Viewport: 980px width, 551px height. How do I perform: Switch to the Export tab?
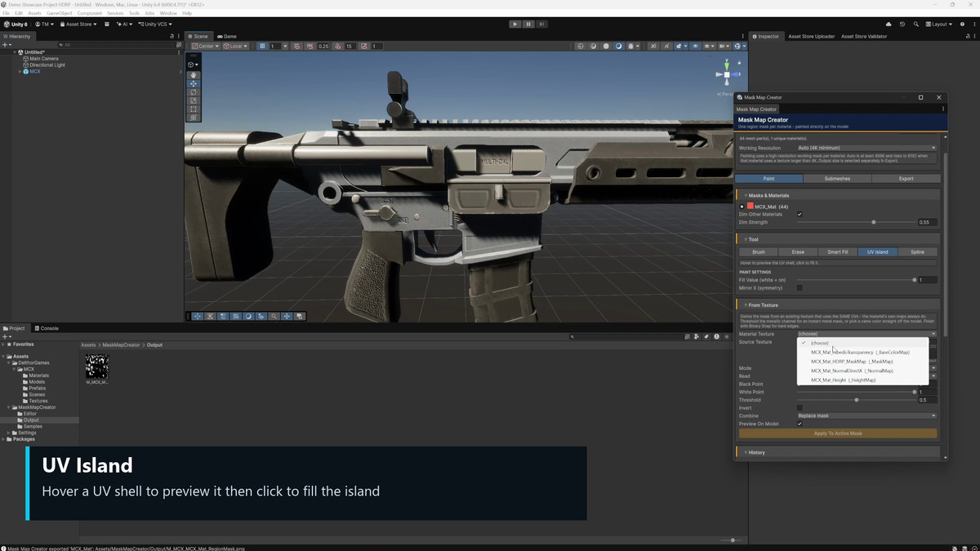pyautogui.click(x=906, y=179)
